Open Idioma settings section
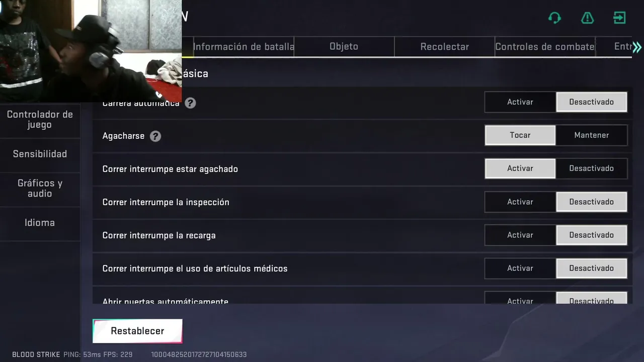The width and height of the screenshot is (644, 362). (40, 223)
